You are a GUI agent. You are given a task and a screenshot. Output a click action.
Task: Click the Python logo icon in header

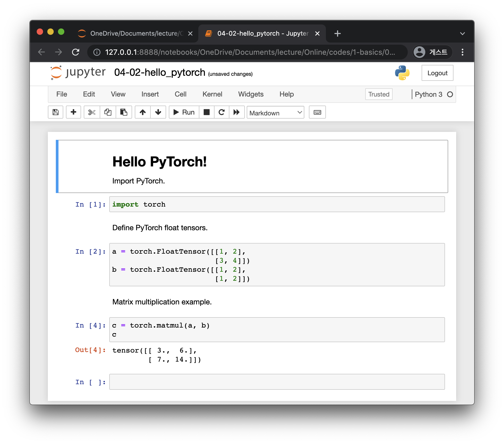(x=402, y=73)
